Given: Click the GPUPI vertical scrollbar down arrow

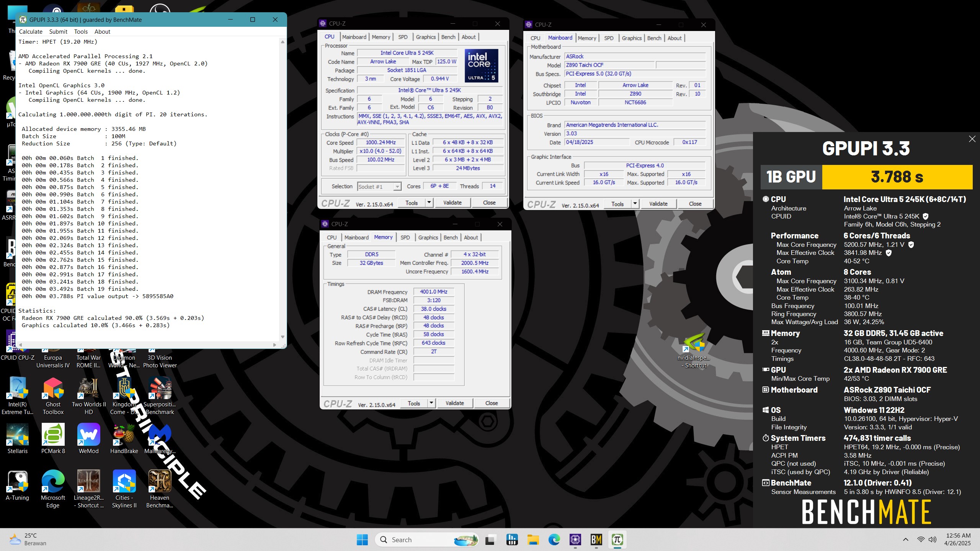Looking at the screenshot, I should pyautogui.click(x=283, y=337).
